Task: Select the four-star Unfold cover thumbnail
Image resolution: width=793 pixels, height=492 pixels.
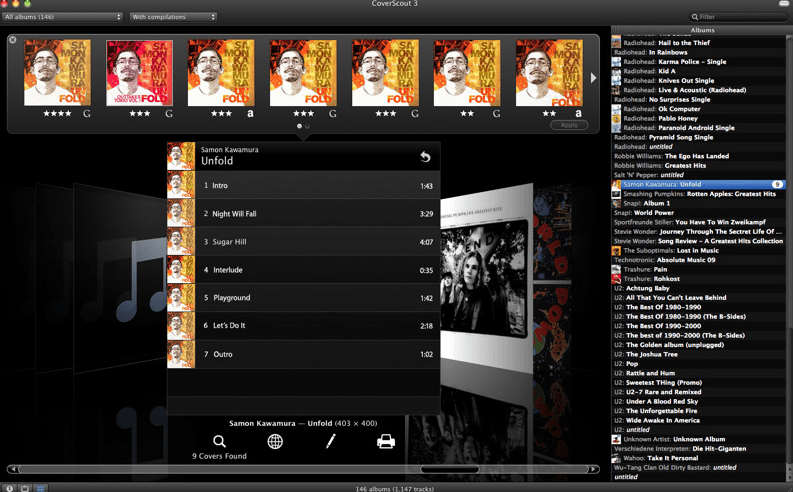Action: (58, 73)
